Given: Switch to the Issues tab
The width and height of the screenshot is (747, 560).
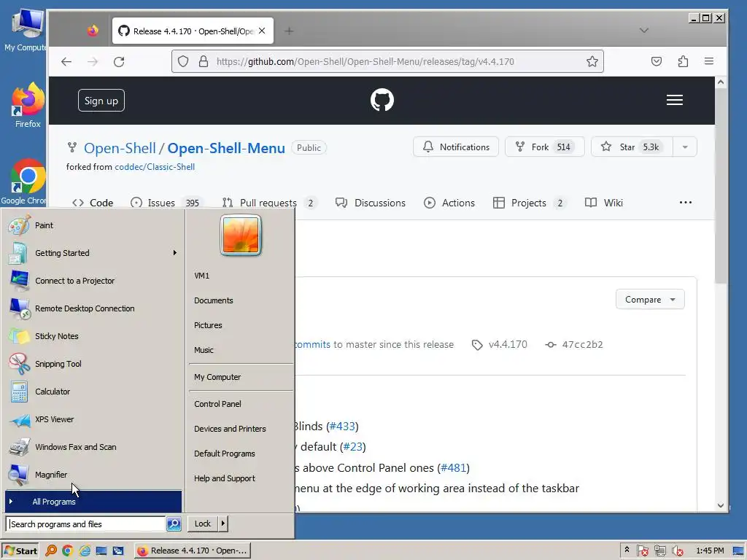Looking at the screenshot, I should pyautogui.click(x=166, y=203).
